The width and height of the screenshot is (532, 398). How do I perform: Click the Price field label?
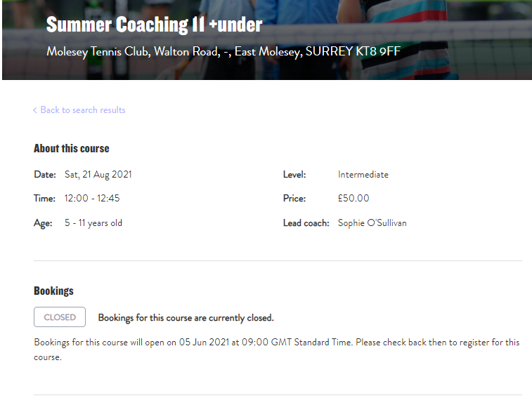point(294,199)
